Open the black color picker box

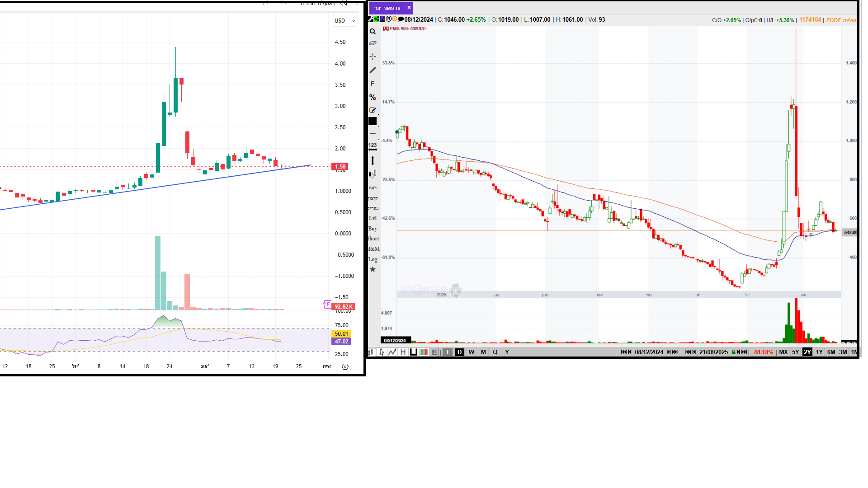(373, 121)
